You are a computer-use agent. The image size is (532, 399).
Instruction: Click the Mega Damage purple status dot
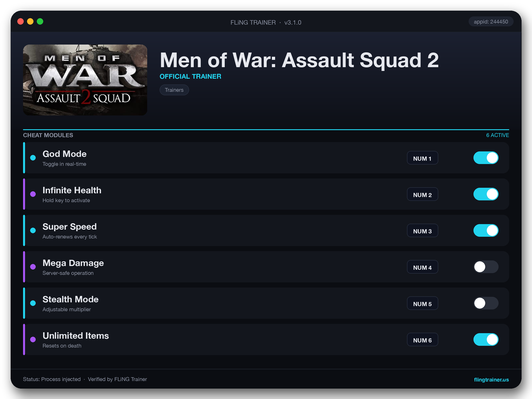[33, 267]
